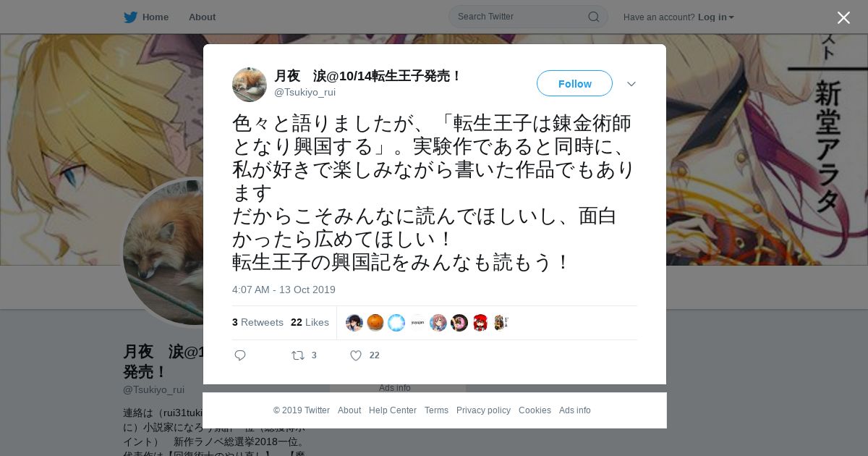868x456 pixels.
Task: Click the reply speech bubble icon
Action: point(240,355)
